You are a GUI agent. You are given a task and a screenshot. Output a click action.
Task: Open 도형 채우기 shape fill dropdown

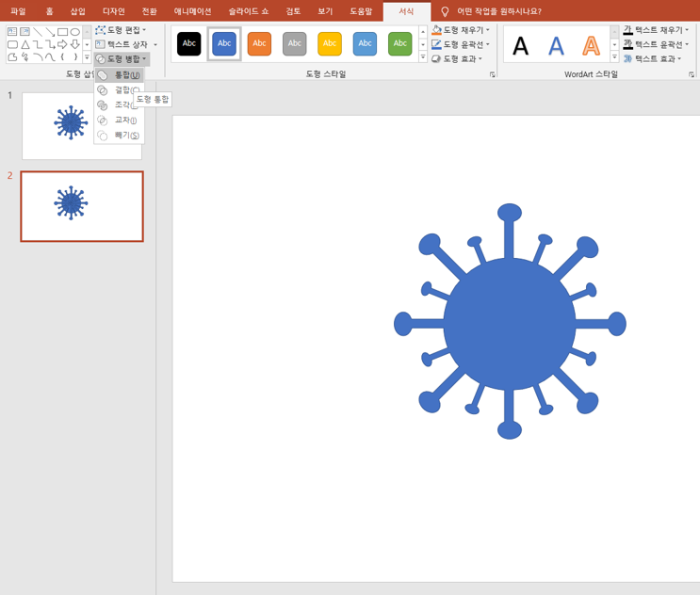pos(488,30)
